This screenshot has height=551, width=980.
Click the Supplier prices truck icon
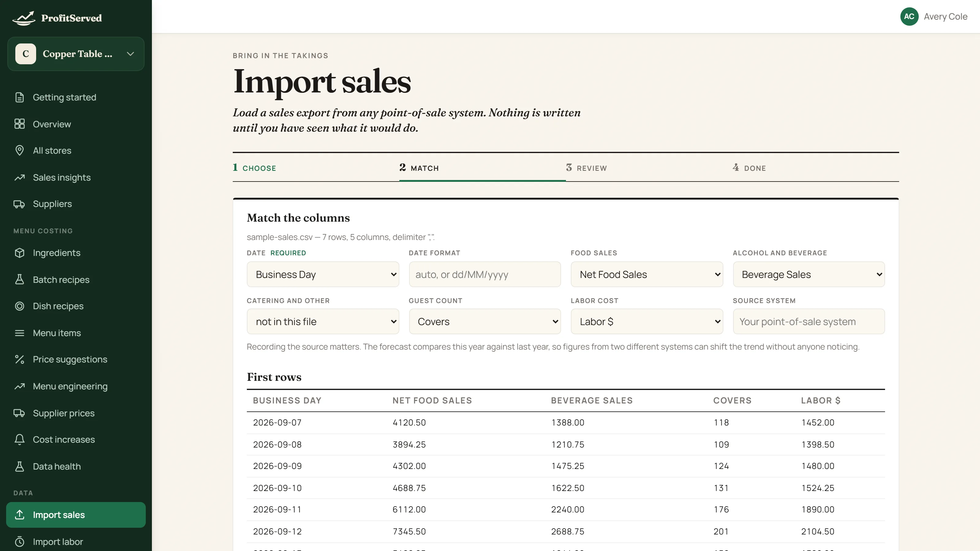tap(19, 413)
